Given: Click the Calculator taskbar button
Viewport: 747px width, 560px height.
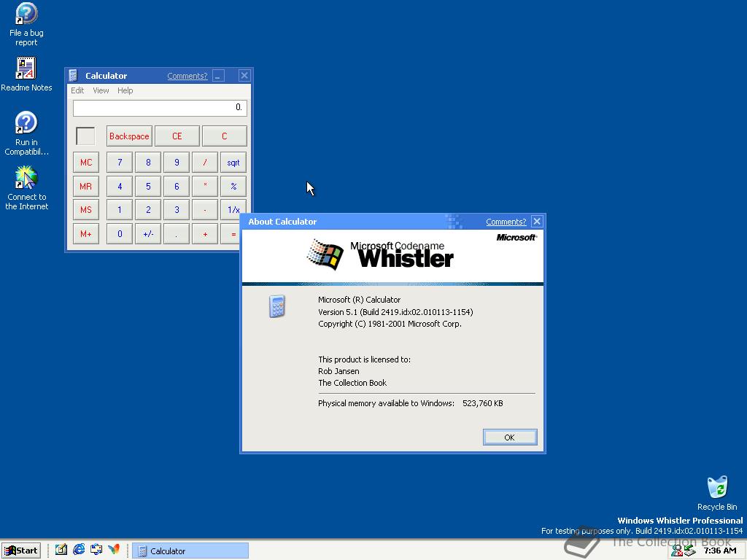Looking at the screenshot, I should pyautogui.click(x=190, y=551).
